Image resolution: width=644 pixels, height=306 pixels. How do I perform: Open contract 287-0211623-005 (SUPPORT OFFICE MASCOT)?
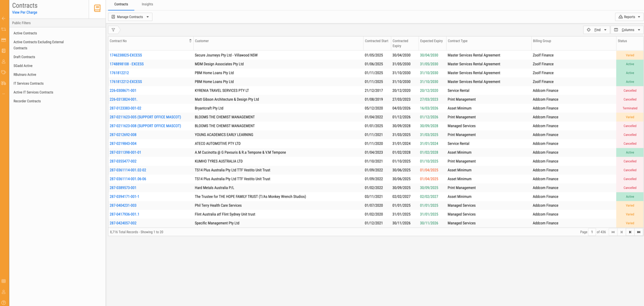145,117
